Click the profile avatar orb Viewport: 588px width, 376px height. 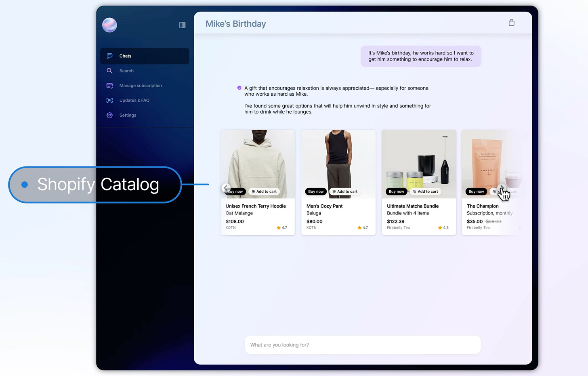pos(109,25)
